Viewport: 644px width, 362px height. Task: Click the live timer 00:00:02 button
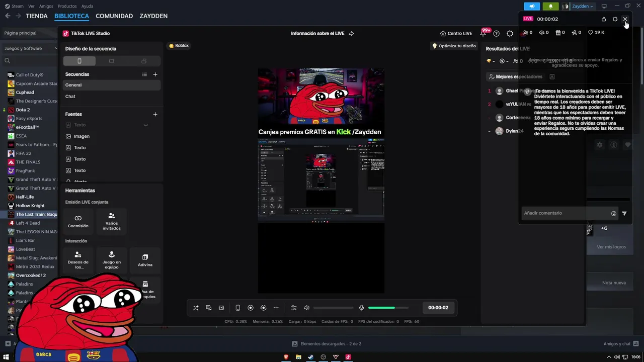click(x=438, y=308)
